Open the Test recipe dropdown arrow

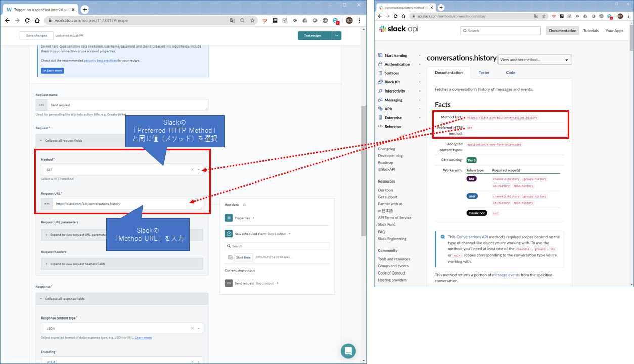[337, 35]
